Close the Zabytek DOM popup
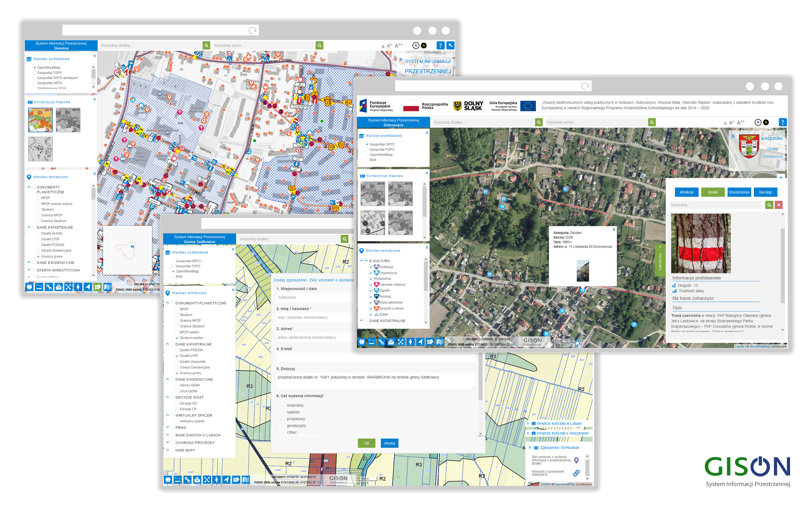Screen dimensions: 812x507 tap(614, 230)
